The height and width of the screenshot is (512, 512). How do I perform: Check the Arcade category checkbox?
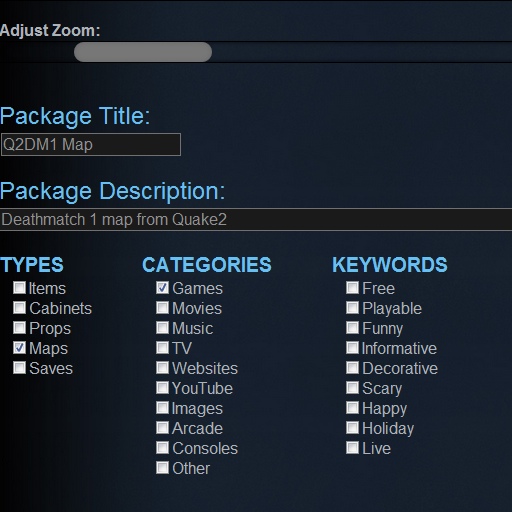coord(162,428)
